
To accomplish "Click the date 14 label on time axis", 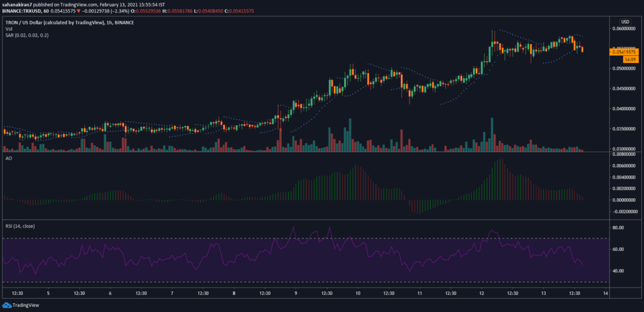I will pyautogui.click(x=604, y=292).
